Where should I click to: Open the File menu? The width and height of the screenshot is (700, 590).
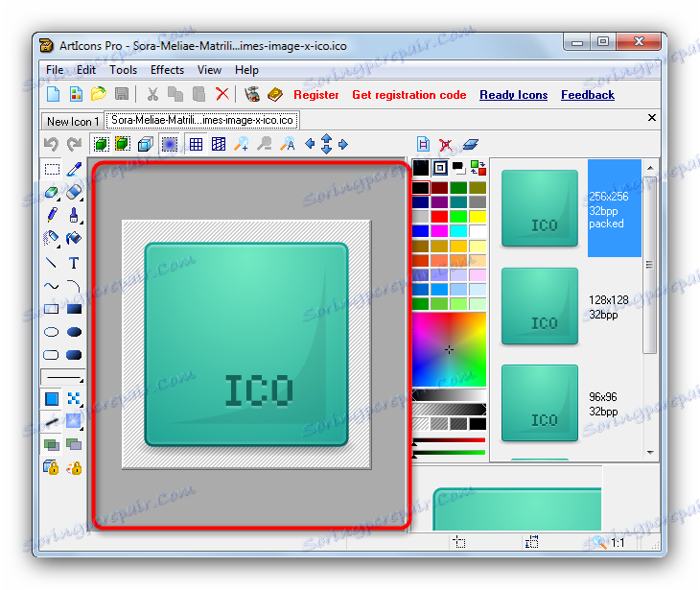tap(55, 70)
